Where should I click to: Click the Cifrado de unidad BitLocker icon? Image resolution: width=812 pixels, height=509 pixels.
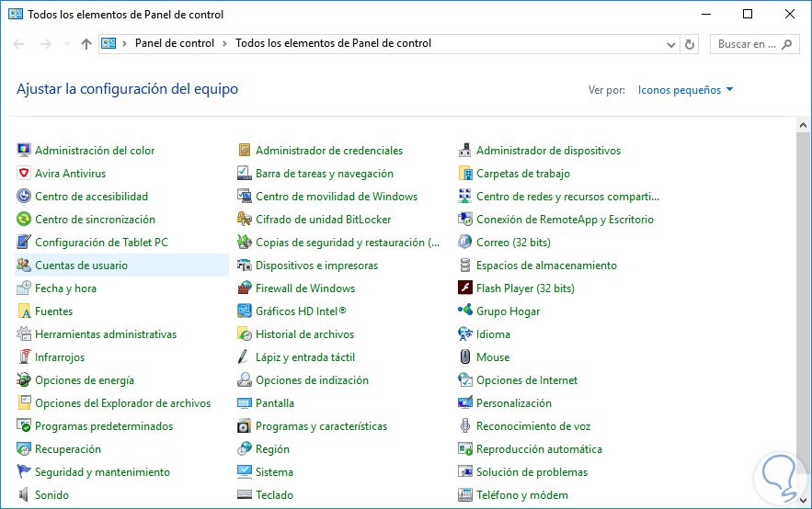(245, 220)
